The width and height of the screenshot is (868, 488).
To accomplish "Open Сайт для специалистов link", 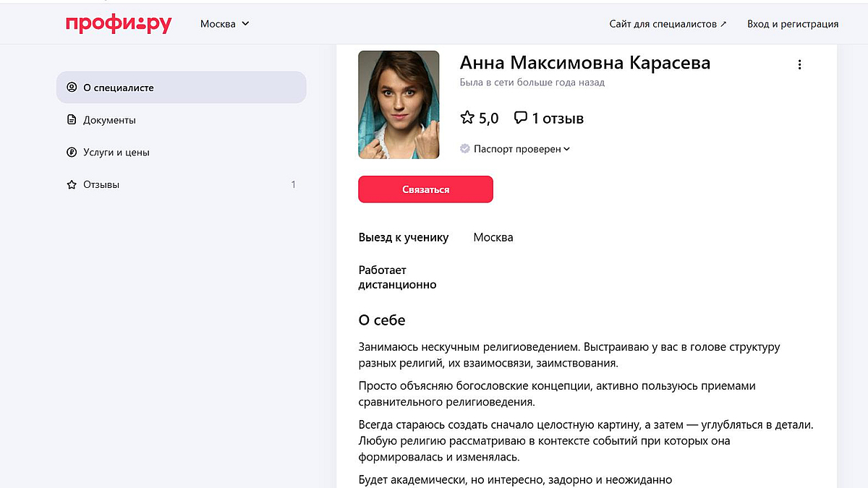I will 668,24.
